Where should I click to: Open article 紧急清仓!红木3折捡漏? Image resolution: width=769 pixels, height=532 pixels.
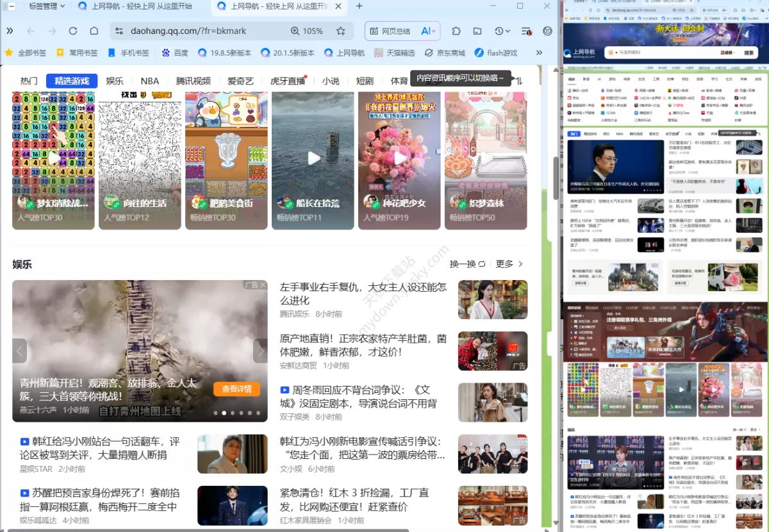coord(354,499)
